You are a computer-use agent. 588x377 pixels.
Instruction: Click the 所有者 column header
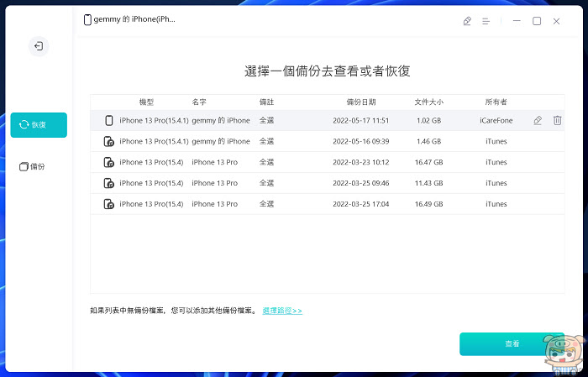[x=496, y=102]
